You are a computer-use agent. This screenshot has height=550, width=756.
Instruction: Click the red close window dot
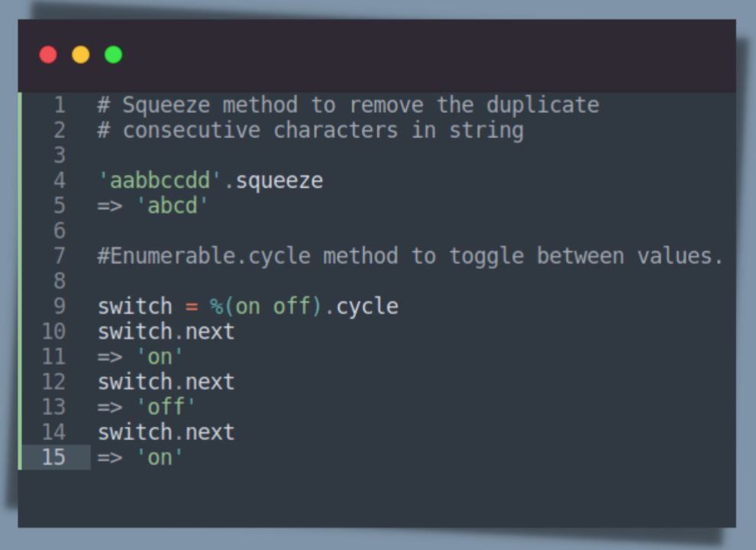click(48, 54)
